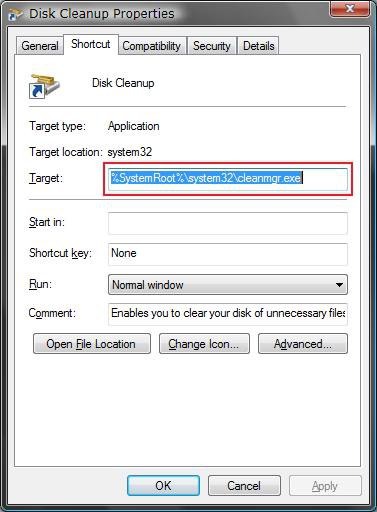The image size is (377, 512).
Task: Click the Run label
Action: tap(40, 284)
